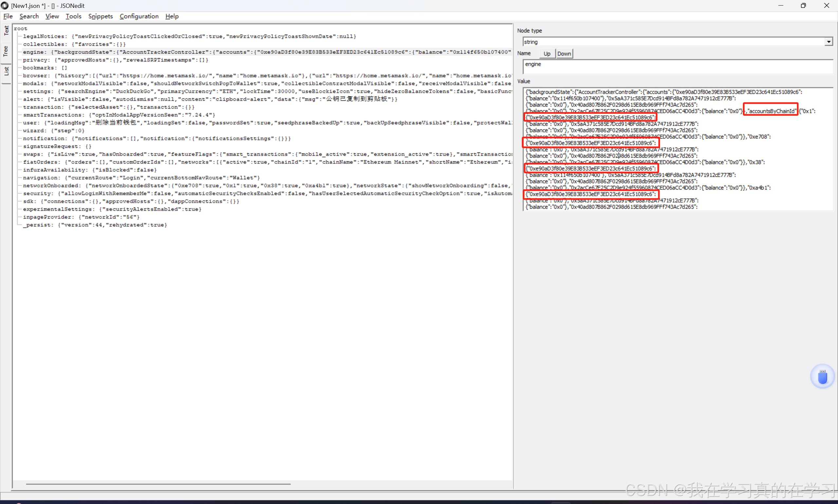The image size is (838, 504).
Task: Open the Tools menu
Action: (x=73, y=16)
